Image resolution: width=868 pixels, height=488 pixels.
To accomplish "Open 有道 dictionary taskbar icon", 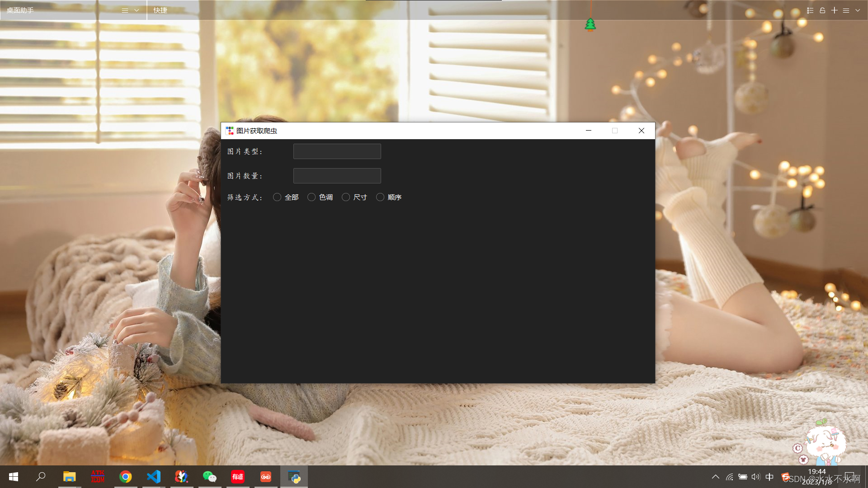I will [238, 477].
